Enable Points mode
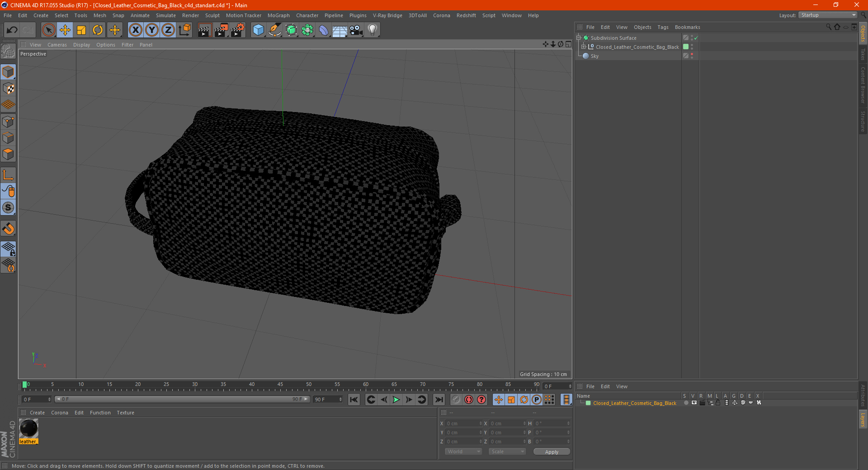 pyautogui.click(x=8, y=122)
